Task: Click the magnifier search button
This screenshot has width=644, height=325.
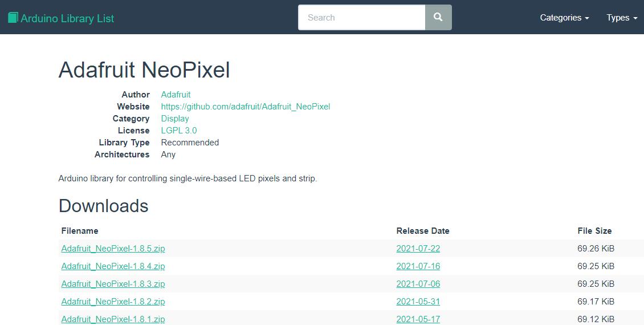Action: pos(438,17)
